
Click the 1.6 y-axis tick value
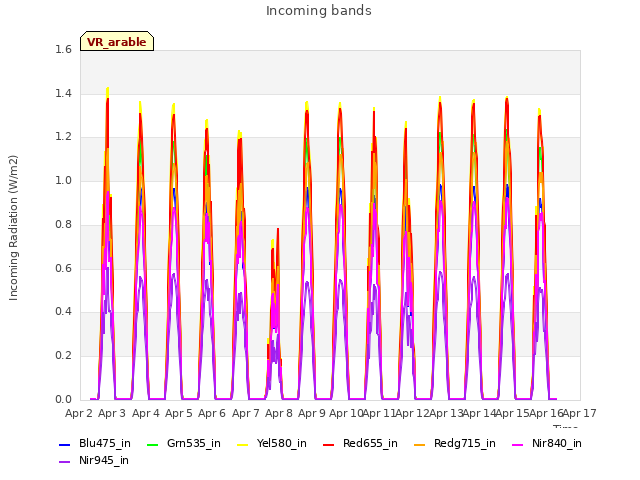click(63, 50)
